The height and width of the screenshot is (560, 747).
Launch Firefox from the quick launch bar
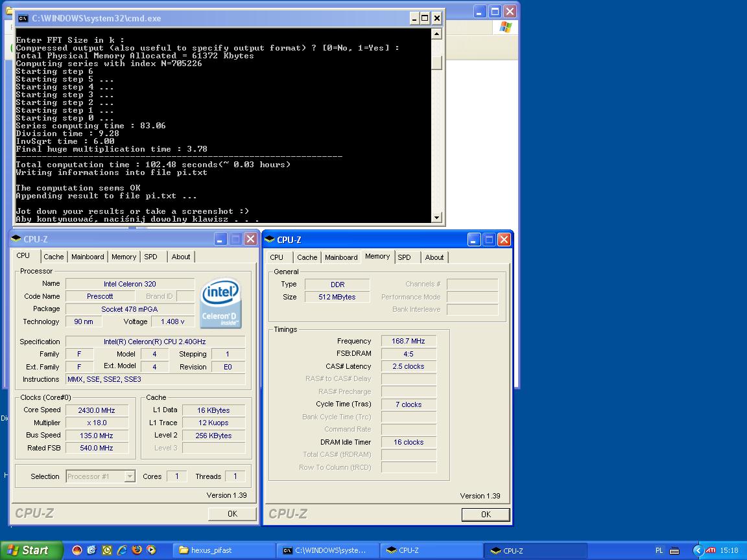tap(137, 550)
